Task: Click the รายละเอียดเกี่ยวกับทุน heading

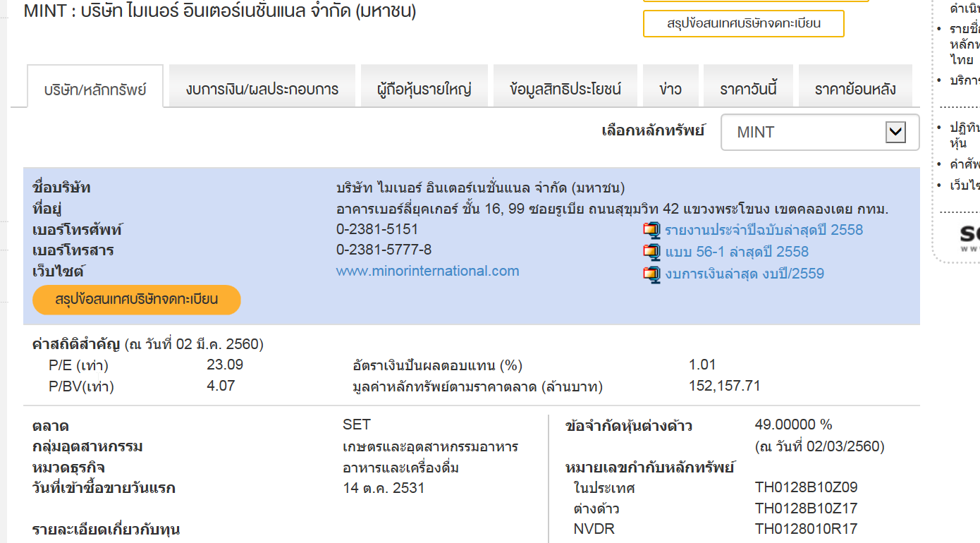Action: pyautogui.click(x=106, y=529)
